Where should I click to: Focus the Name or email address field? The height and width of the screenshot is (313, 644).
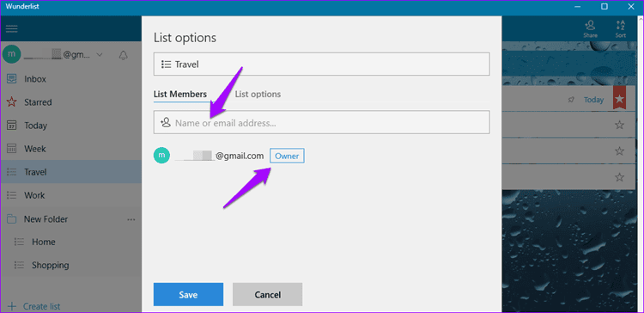pos(322,122)
